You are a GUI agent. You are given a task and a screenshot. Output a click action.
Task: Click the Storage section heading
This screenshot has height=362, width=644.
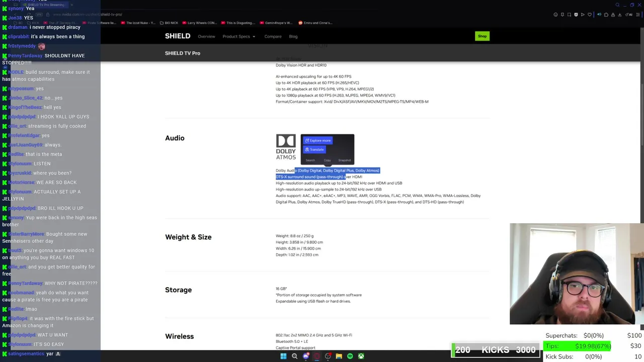point(178,290)
